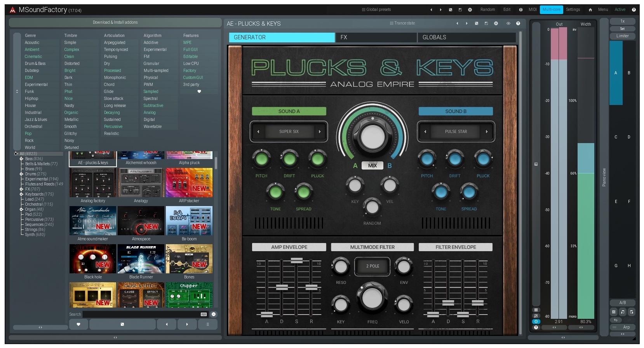644x348 pixels.
Task: Expand the Keyboards category tree node
Action: pos(21,194)
